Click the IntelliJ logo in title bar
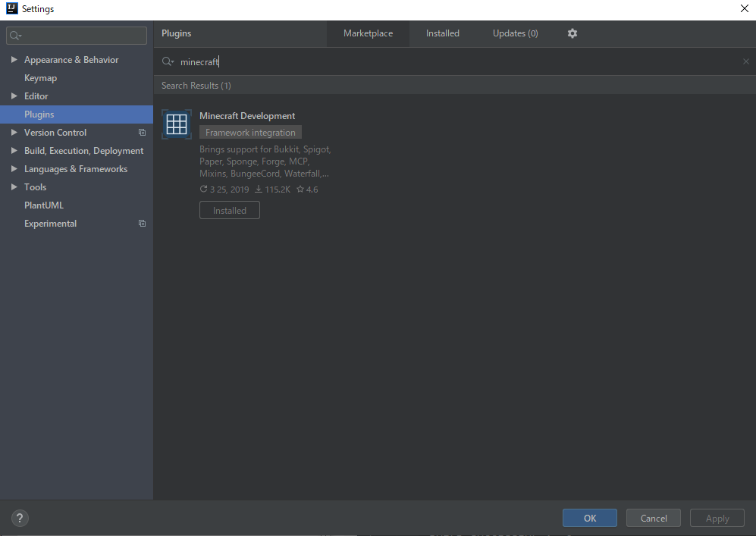The height and width of the screenshot is (536, 756). click(x=11, y=8)
